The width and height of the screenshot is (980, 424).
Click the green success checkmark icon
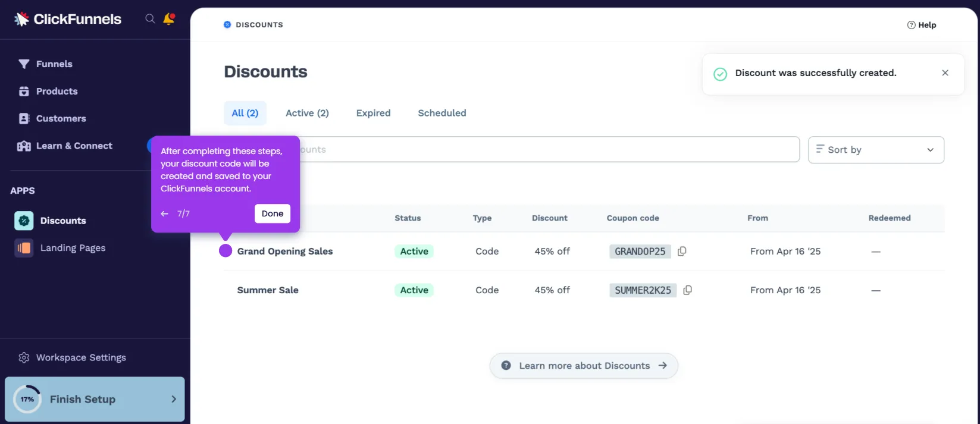pos(720,74)
